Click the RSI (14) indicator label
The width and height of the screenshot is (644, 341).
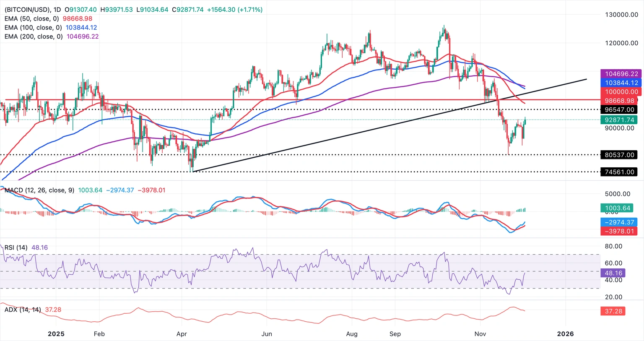tap(16, 247)
